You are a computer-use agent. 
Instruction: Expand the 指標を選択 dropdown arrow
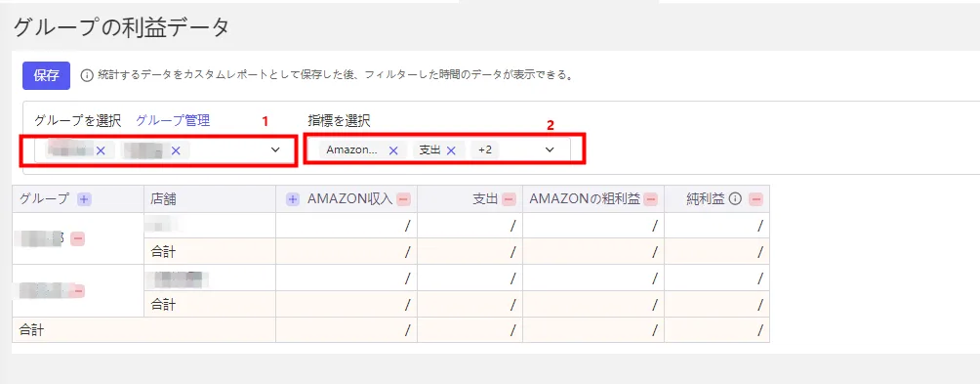click(x=550, y=149)
